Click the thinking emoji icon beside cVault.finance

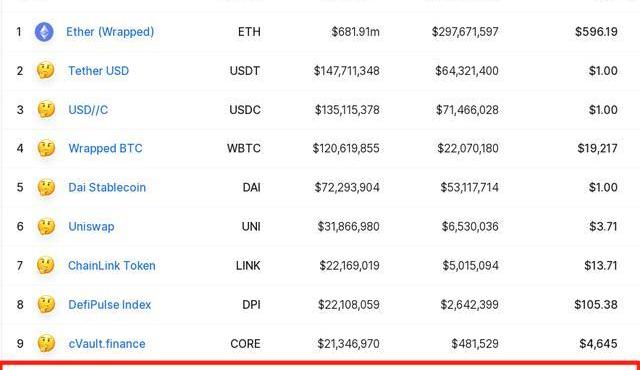tap(46, 343)
